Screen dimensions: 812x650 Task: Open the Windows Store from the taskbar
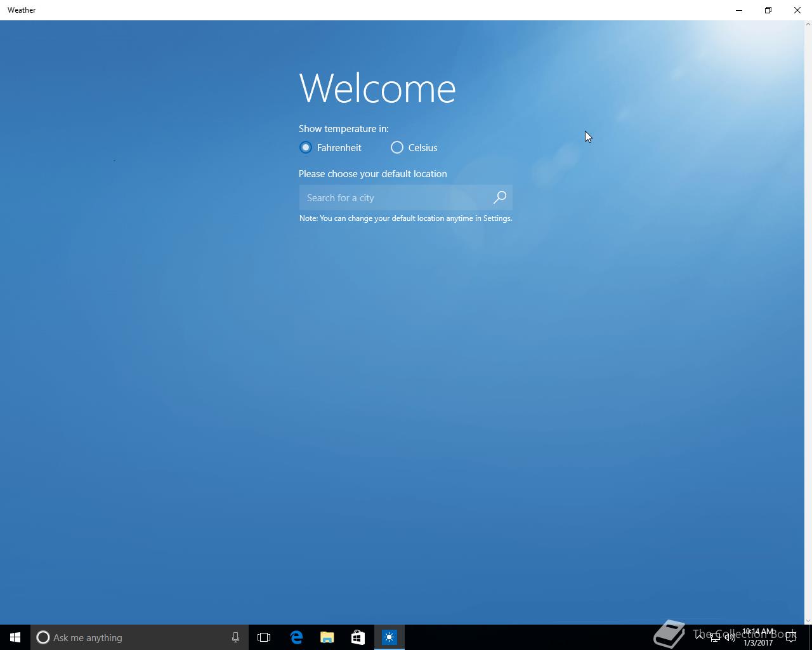click(358, 637)
